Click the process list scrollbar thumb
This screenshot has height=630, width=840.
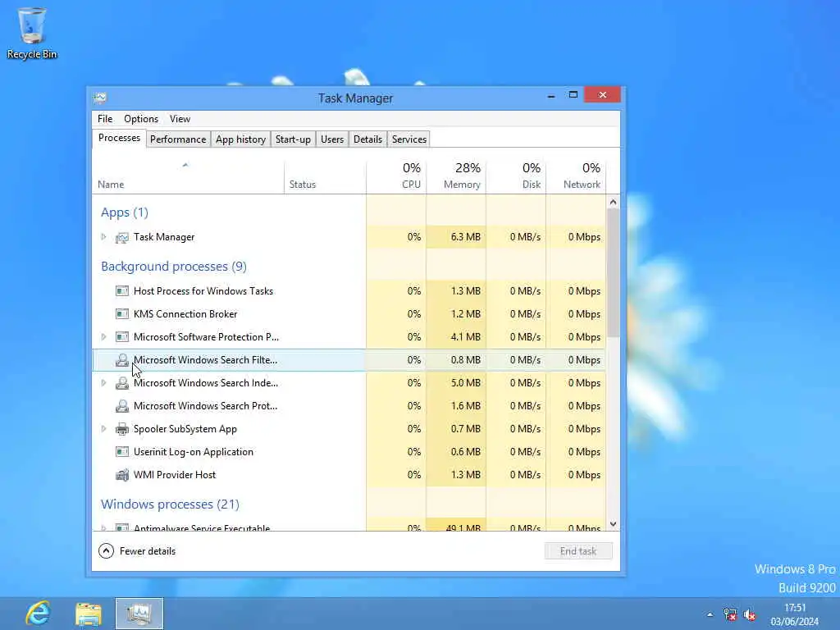tap(614, 273)
